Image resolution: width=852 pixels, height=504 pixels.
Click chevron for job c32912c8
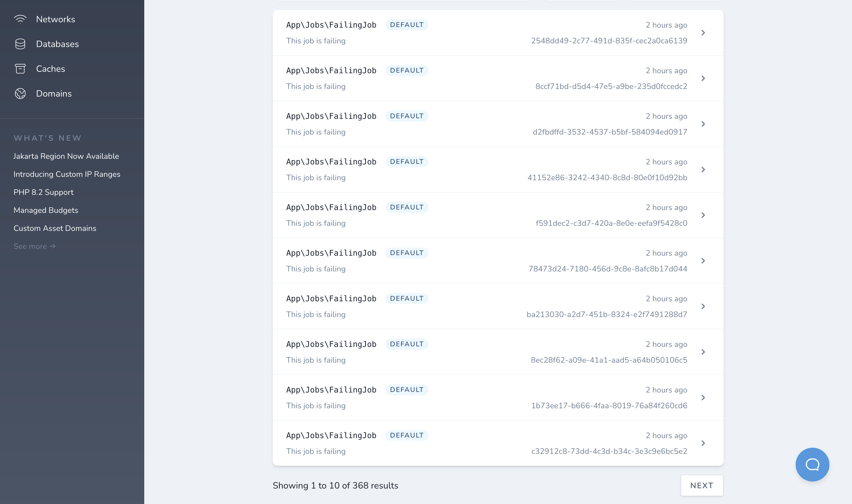pos(703,443)
